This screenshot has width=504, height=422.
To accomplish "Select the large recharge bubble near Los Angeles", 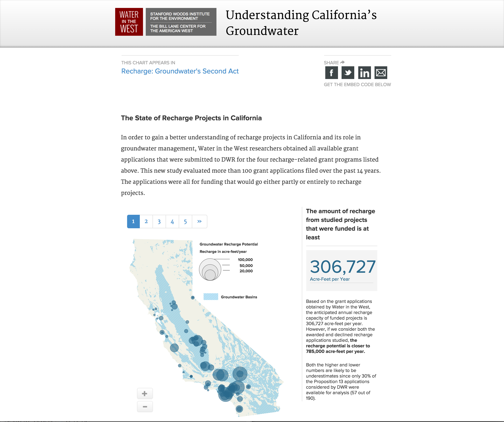I will coord(226,393).
